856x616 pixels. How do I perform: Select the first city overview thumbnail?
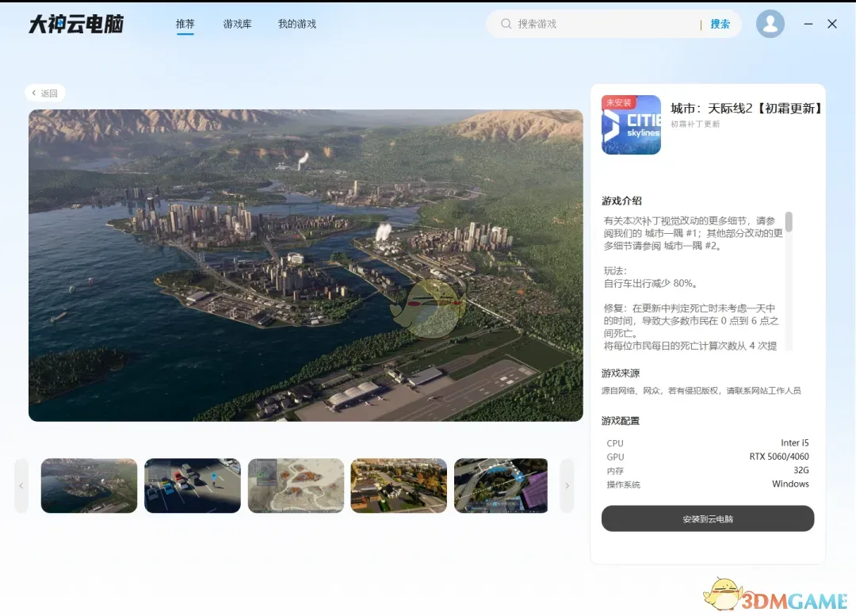89,486
